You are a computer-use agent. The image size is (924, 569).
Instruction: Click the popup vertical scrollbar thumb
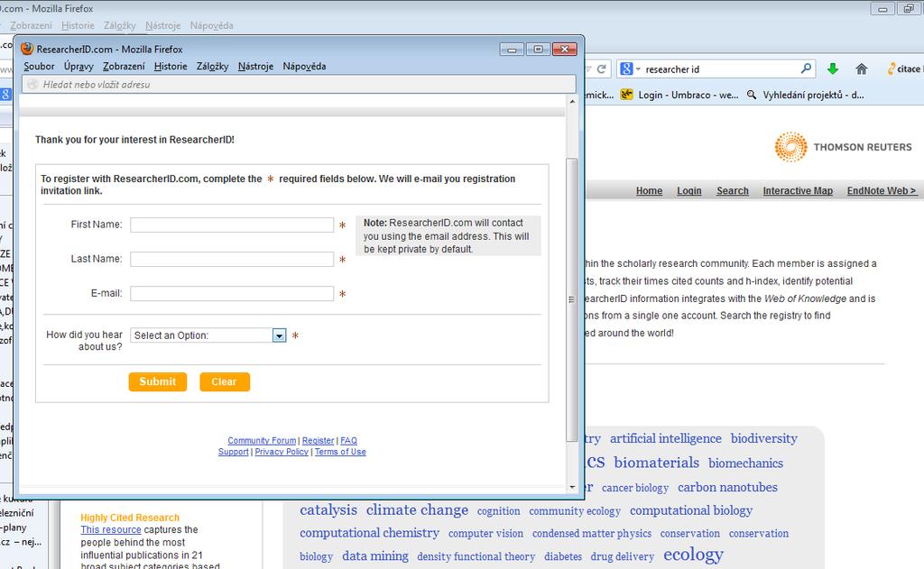point(571,299)
